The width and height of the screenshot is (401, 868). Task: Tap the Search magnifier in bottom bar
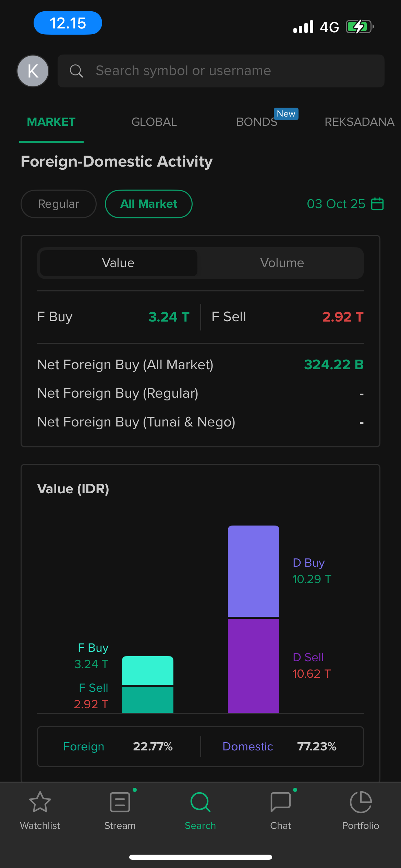tap(200, 802)
